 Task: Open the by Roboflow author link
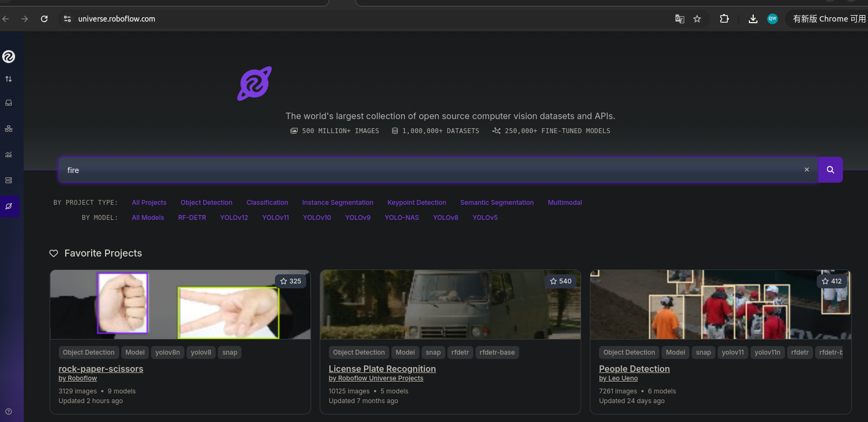pyautogui.click(x=78, y=378)
